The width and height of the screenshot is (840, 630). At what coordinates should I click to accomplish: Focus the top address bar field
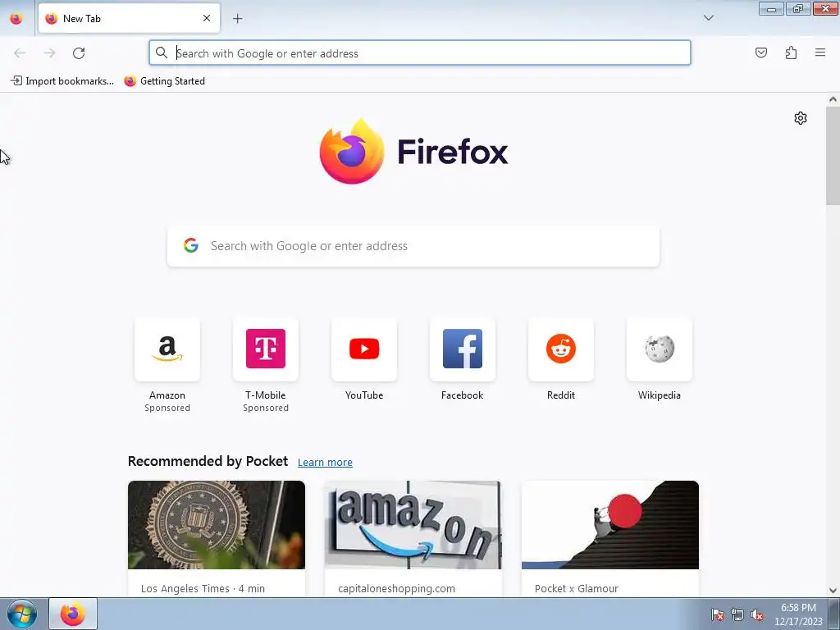419,53
